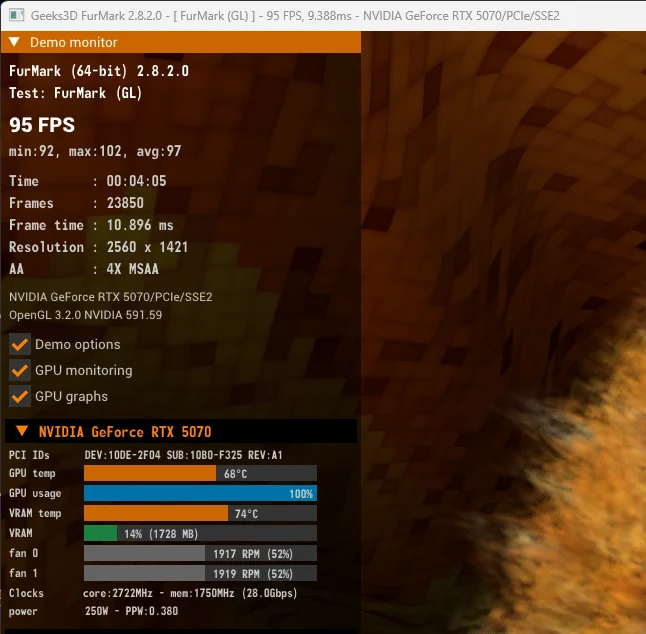Click the FurMark (64-bit) 2.8.2.0 heading
The width and height of the screenshot is (646, 634).
tap(99, 71)
